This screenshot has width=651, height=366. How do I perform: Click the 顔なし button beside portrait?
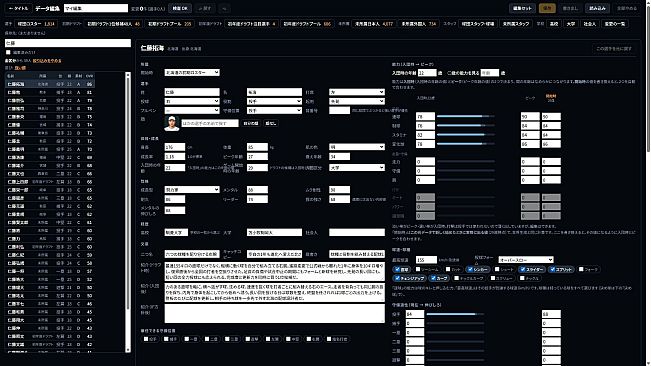pyautogui.click(x=270, y=123)
